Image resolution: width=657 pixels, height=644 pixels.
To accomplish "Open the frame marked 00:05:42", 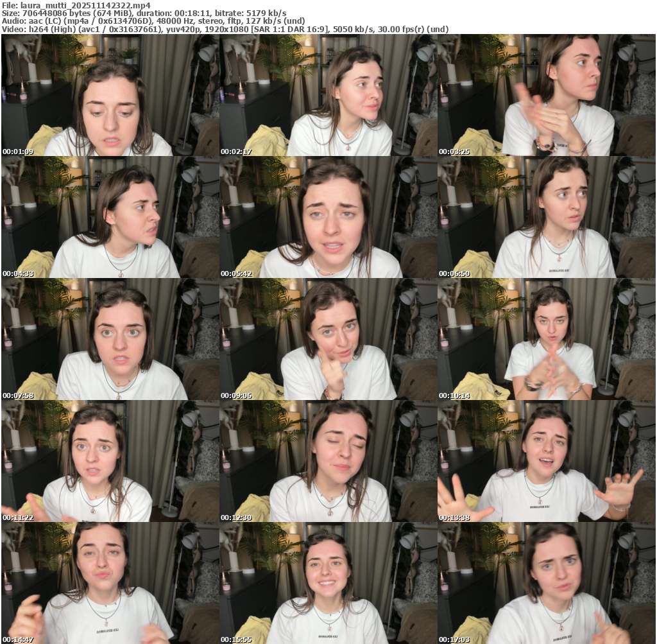I will pos(328,218).
